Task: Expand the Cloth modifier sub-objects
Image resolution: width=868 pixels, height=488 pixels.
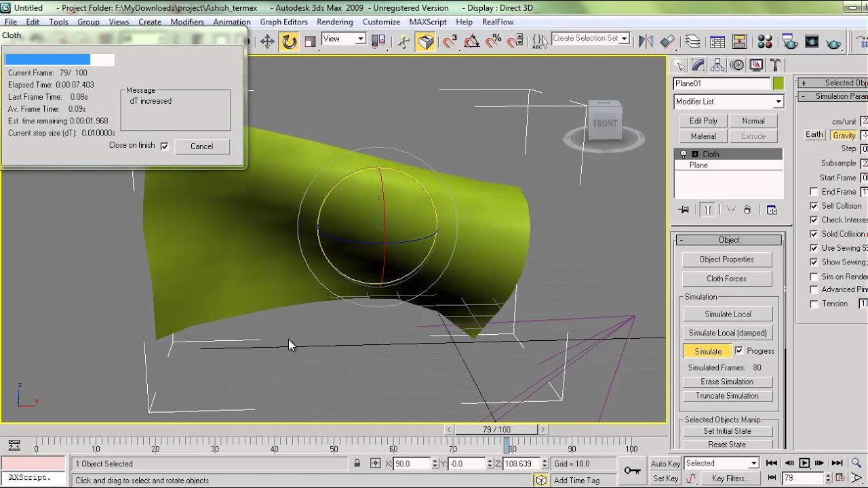Action: click(695, 155)
